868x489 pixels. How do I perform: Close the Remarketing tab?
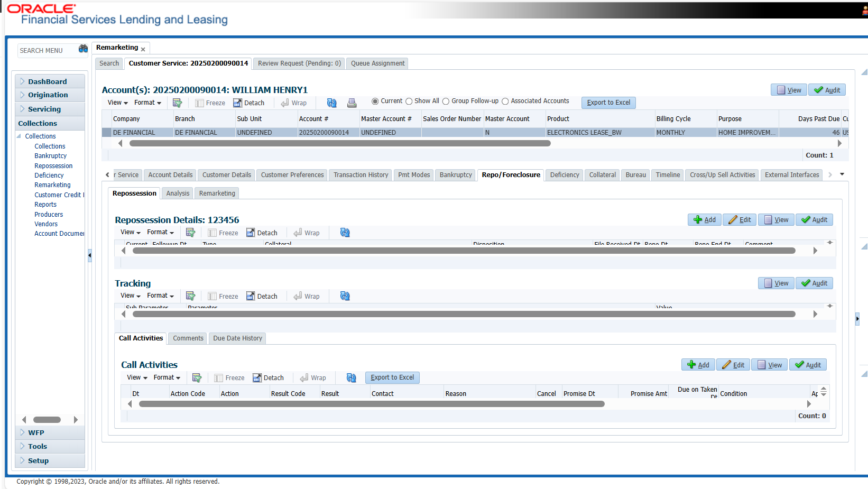pyautogui.click(x=143, y=49)
